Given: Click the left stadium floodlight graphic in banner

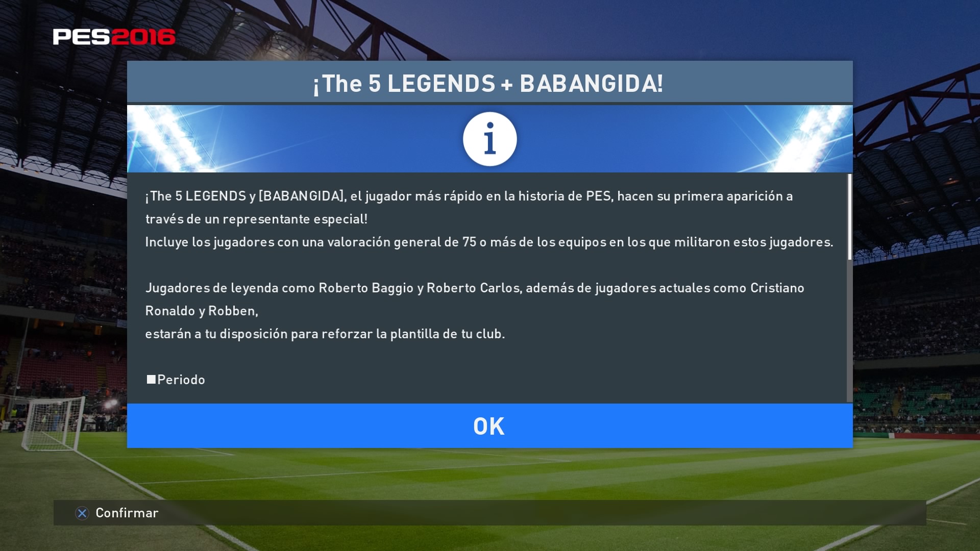Looking at the screenshot, I should (174, 139).
